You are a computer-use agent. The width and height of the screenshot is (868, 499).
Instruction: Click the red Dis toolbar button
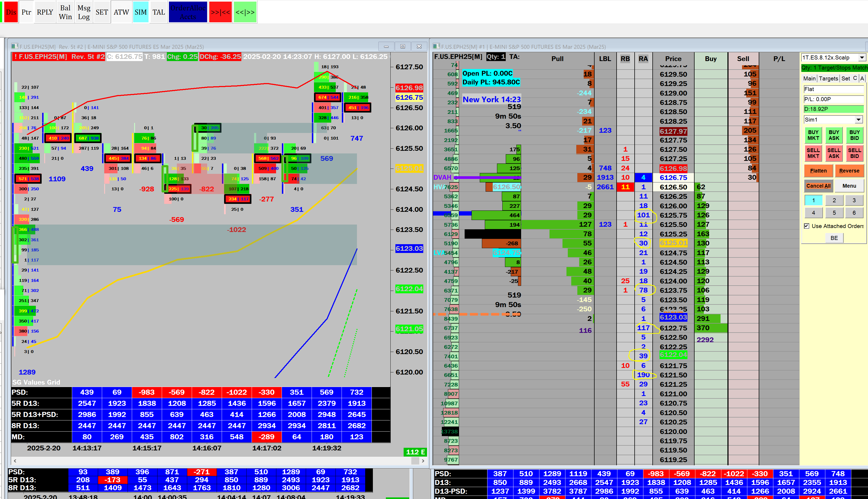(x=11, y=12)
